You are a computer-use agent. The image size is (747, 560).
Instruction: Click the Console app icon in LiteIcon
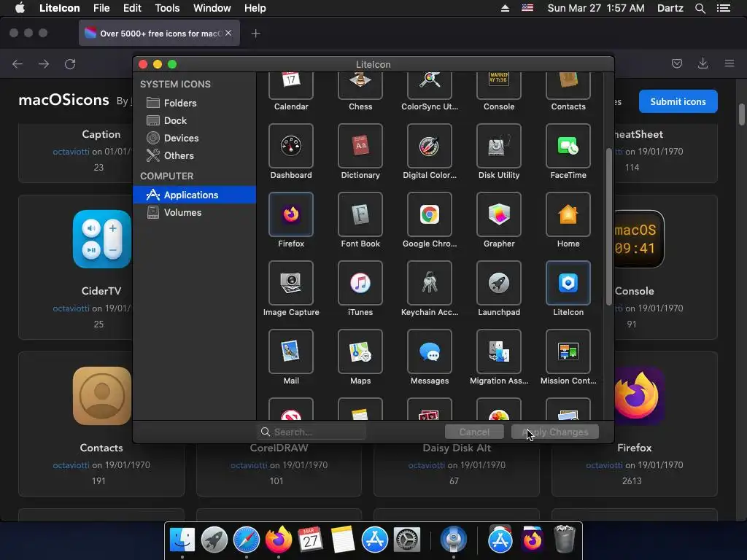(x=499, y=86)
